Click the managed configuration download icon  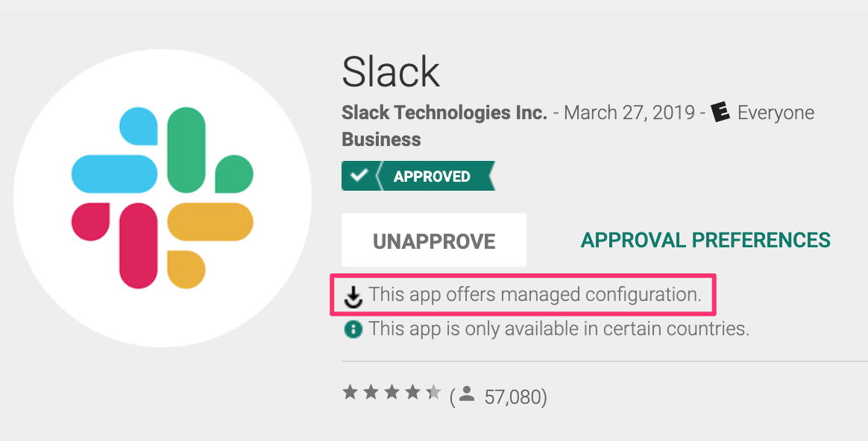pos(353,296)
